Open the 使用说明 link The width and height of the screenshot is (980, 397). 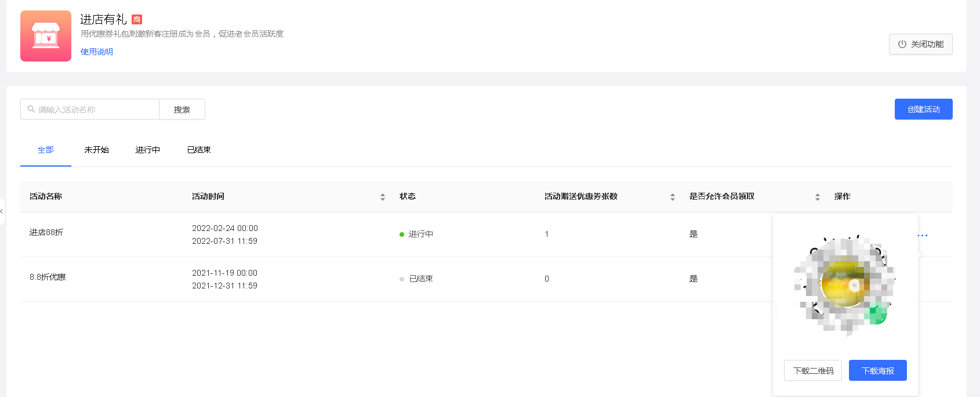click(97, 52)
